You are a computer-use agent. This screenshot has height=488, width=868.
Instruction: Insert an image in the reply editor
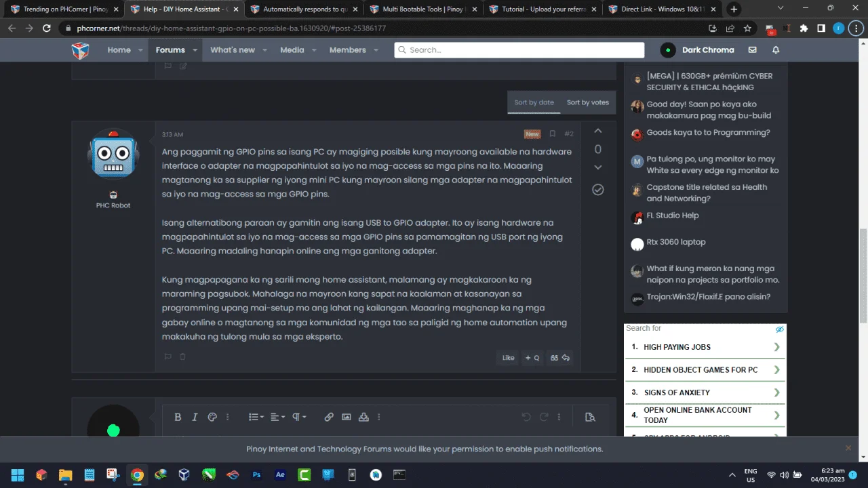pyautogui.click(x=347, y=418)
